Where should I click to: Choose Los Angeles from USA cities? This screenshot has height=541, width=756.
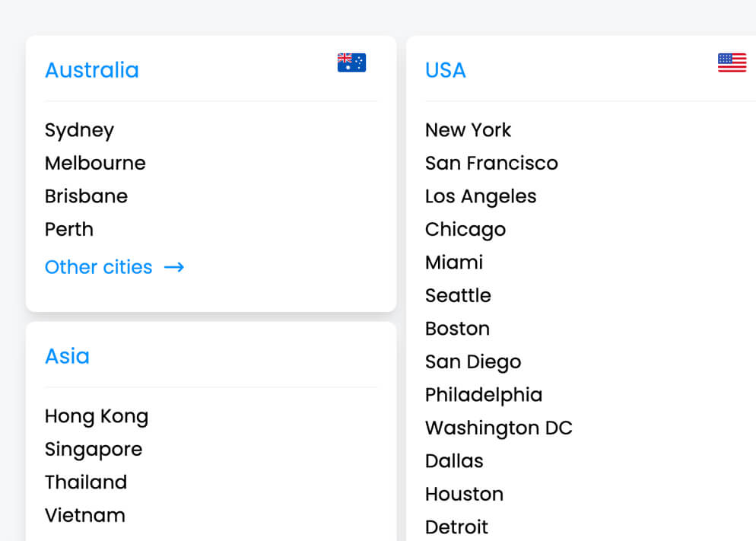(481, 196)
